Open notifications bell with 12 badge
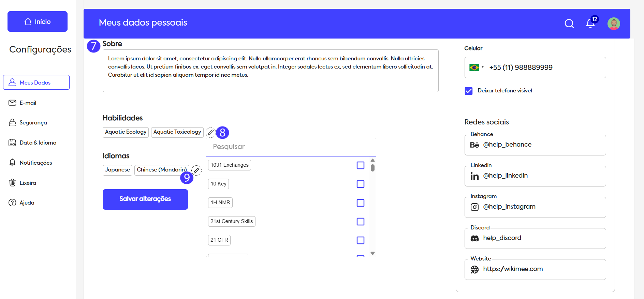The image size is (644, 299). coord(590,24)
